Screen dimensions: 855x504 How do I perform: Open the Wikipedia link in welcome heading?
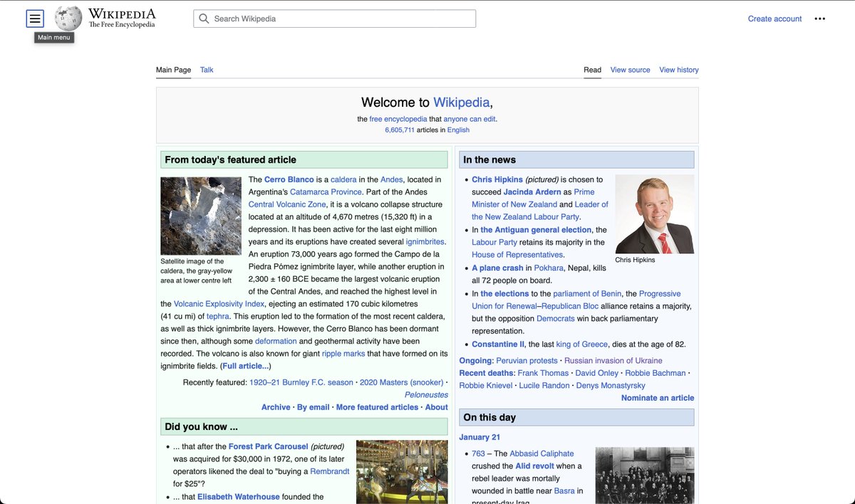click(462, 103)
